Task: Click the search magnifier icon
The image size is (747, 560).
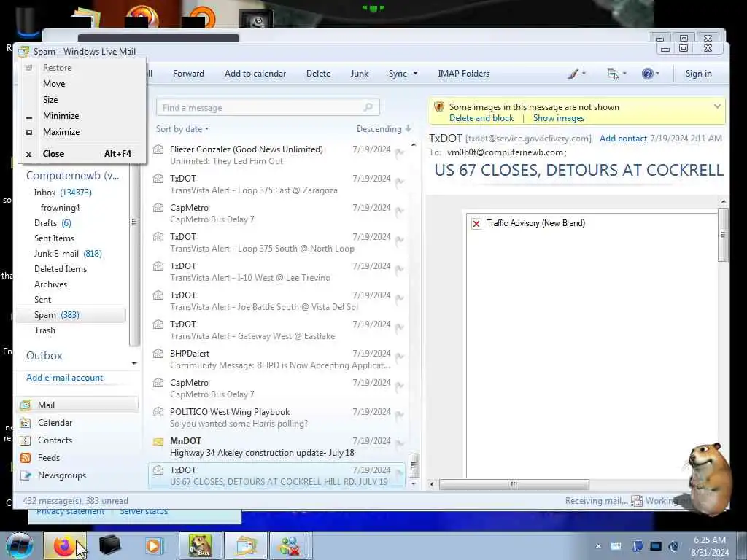Action: coord(368,108)
